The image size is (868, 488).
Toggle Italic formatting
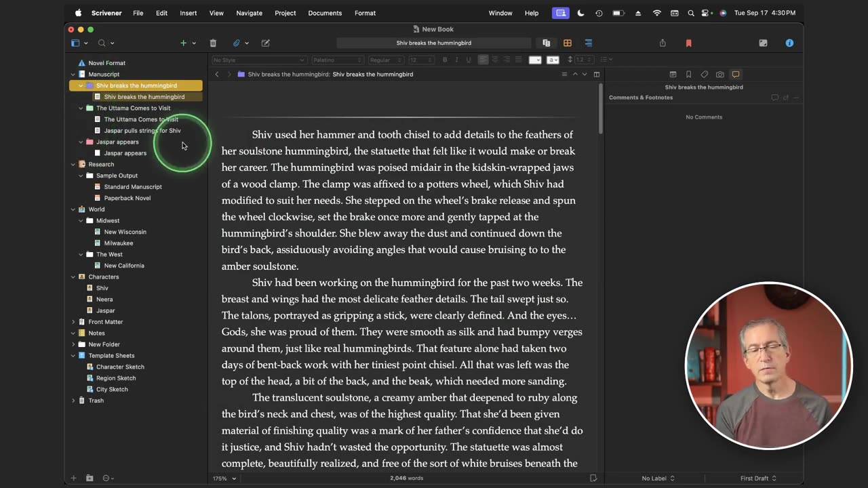(x=456, y=60)
